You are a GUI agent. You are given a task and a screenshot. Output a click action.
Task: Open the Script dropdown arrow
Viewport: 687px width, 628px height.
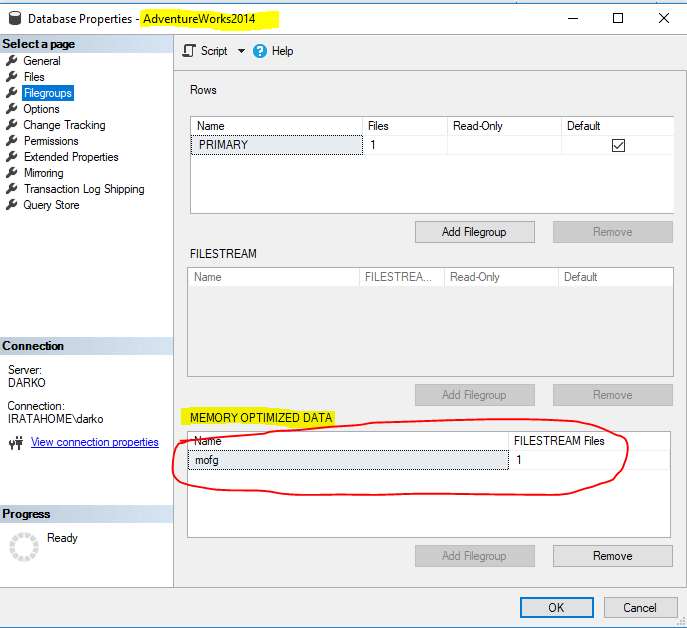[241, 51]
